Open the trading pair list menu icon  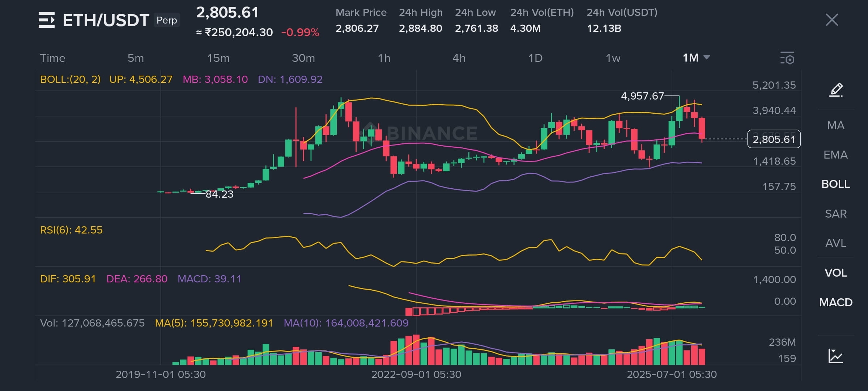[x=46, y=20]
